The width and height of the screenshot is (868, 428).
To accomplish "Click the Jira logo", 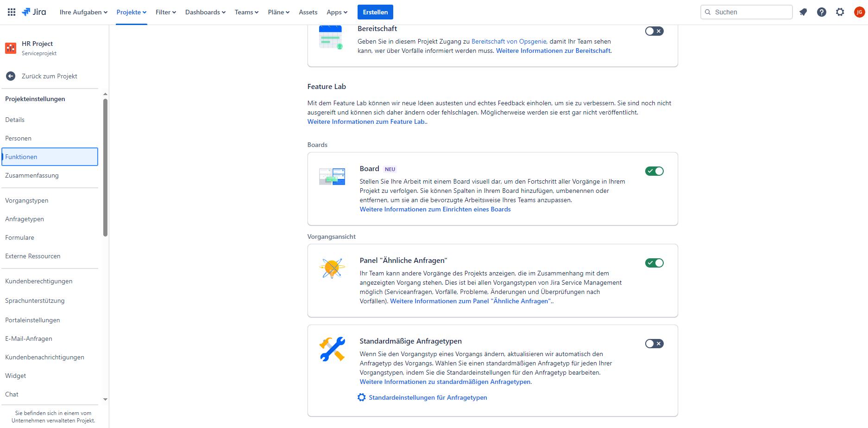I will click(34, 12).
